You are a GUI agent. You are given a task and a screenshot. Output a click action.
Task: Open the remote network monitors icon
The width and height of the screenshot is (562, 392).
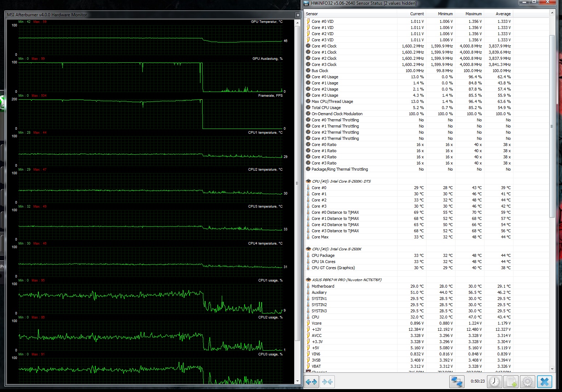[x=457, y=381]
